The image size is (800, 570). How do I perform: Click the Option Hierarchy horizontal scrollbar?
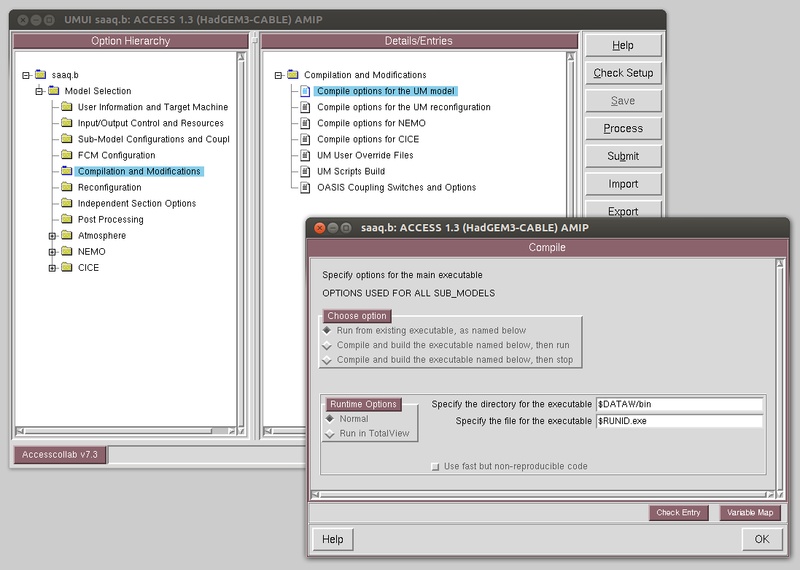126,431
